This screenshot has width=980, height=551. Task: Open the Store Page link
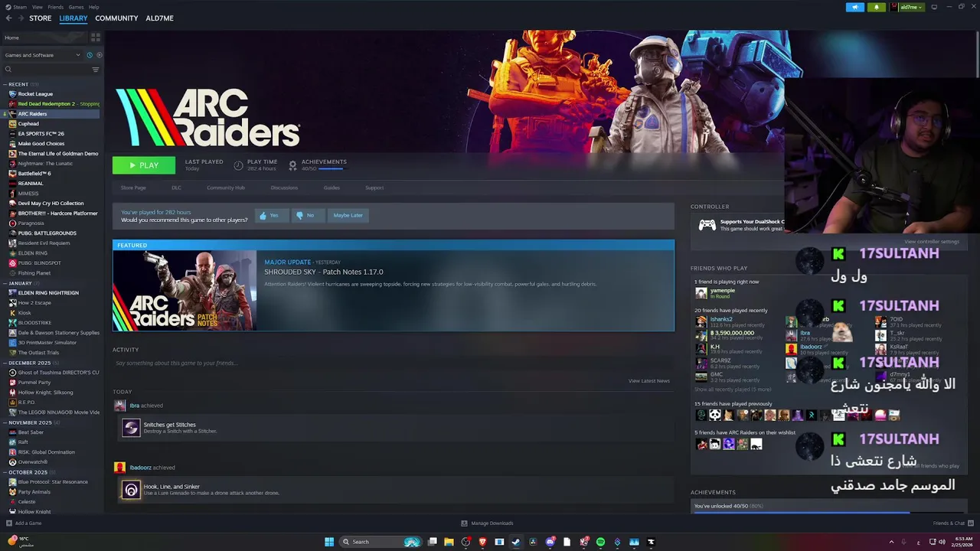[x=133, y=187]
